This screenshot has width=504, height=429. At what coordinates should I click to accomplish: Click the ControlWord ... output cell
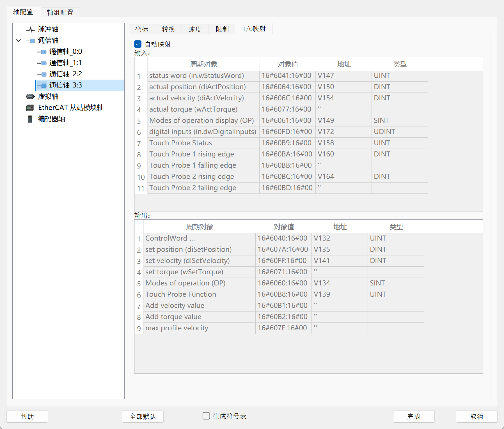click(200, 238)
